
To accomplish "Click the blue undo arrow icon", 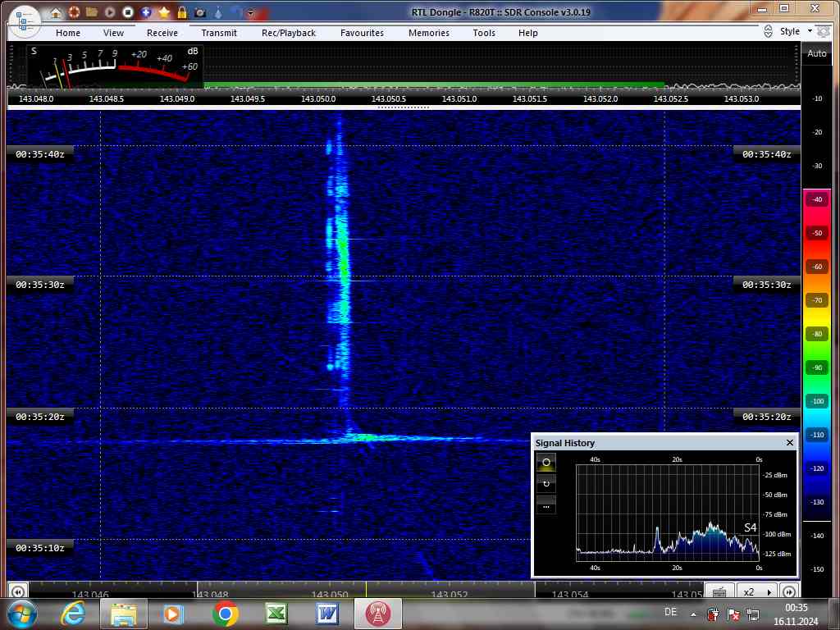I will 235,11.
